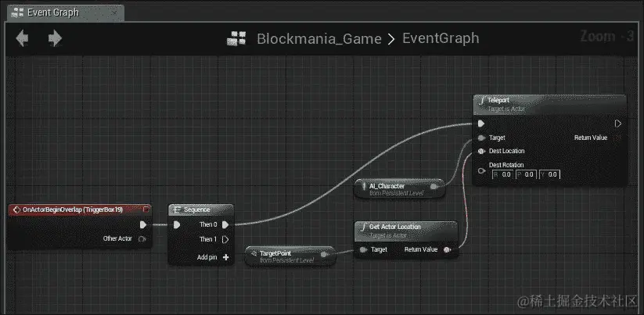Image resolution: width=644 pixels, height=315 pixels.
Task: Click the red delegate pin on OnActorBeginOverlap
Action: (146, 209)
